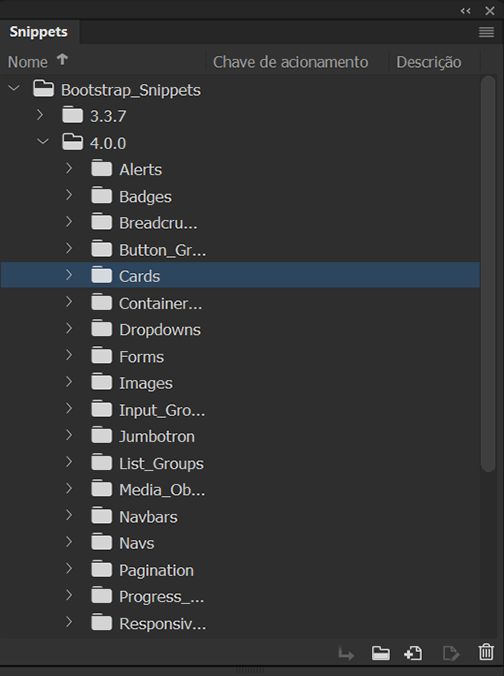
Task: Click the Jumbotron folder icon
Action: 102,435
